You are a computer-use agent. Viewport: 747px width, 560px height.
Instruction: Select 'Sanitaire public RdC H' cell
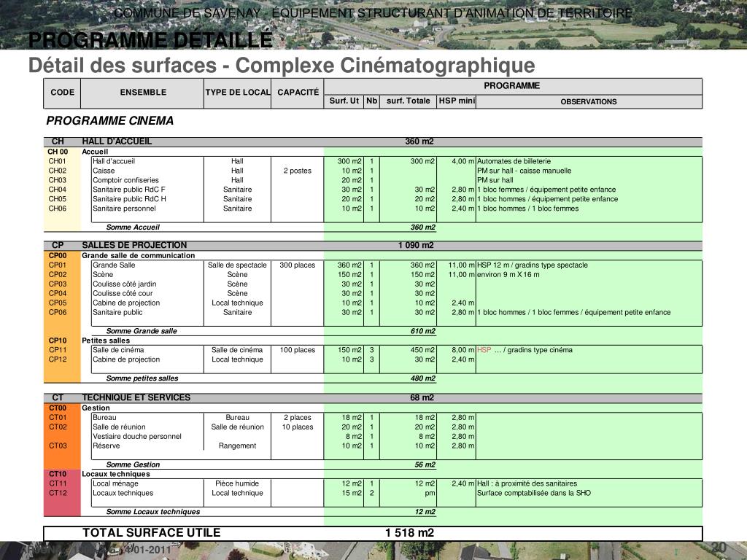point(129,199)
